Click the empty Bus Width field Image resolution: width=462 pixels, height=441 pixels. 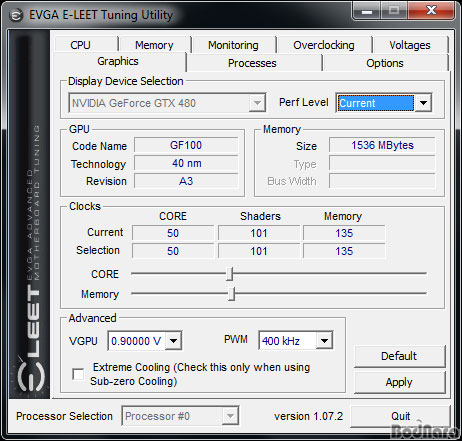pos(382,181)
